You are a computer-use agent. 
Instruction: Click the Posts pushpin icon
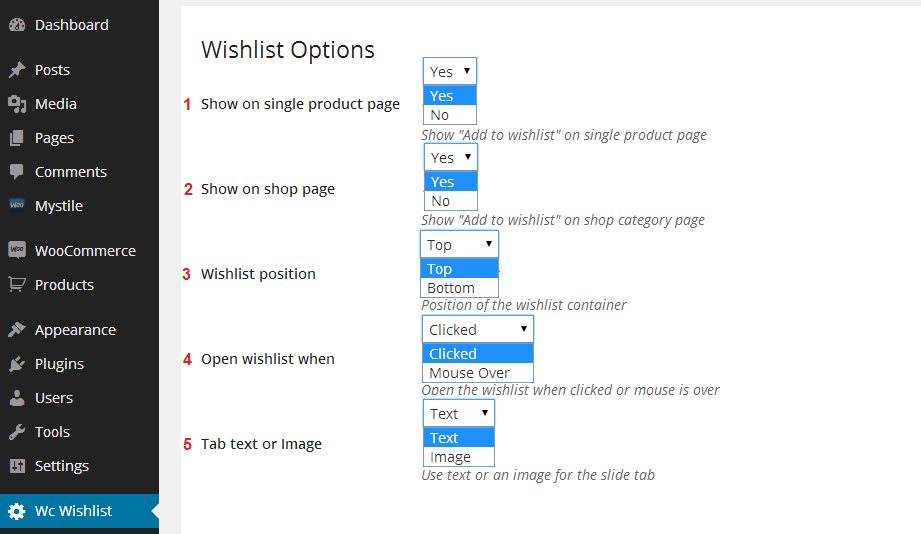[x=17, y=70]
